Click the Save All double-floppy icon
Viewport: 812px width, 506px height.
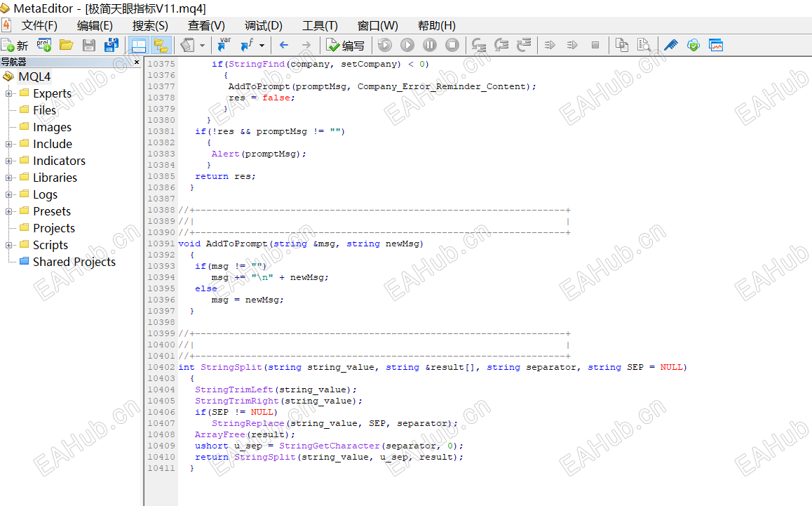pos(111,46)
